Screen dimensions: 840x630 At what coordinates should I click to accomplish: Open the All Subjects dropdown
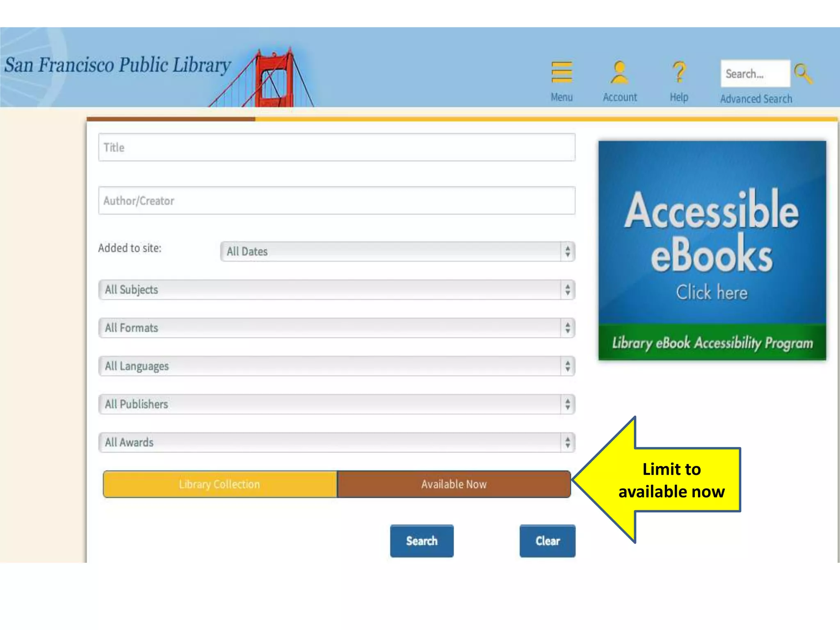pos(336,290)
